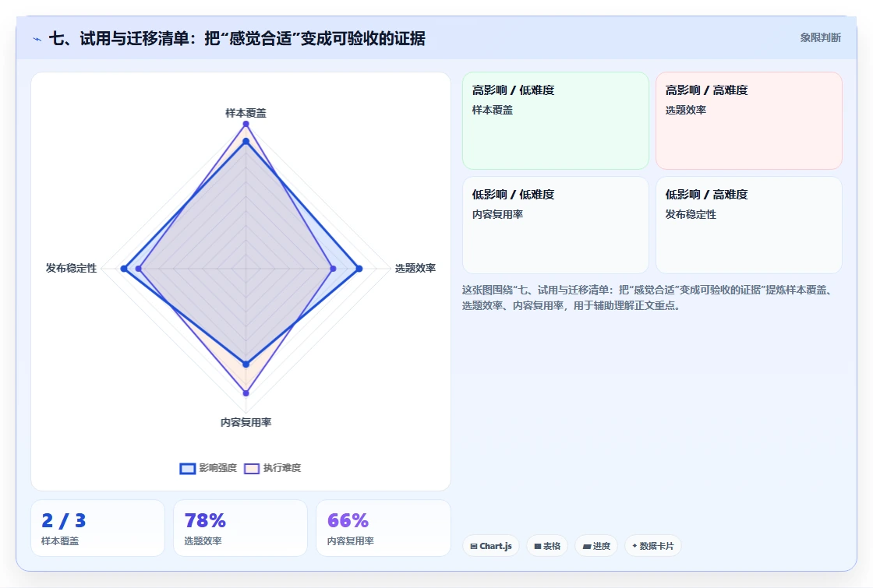Click the 发布稳定性 radar axis label
873x588 pixels.
(71, 268)
